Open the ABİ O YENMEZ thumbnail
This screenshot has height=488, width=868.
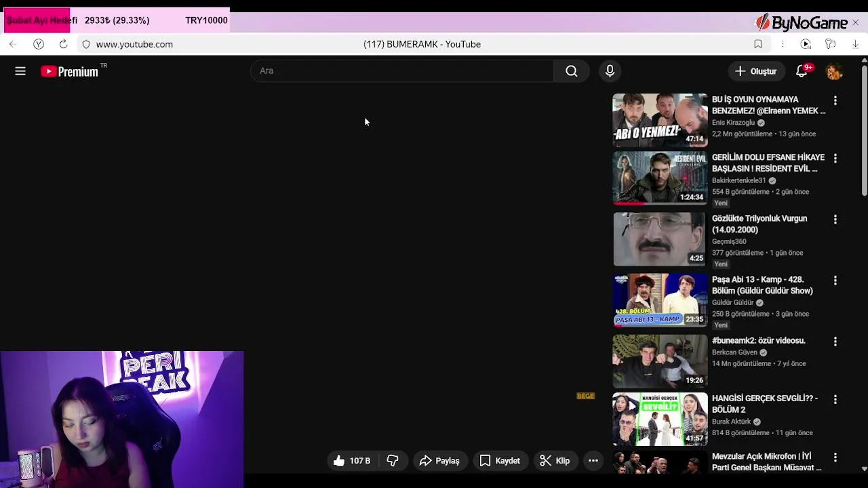(x=660, y=120)
